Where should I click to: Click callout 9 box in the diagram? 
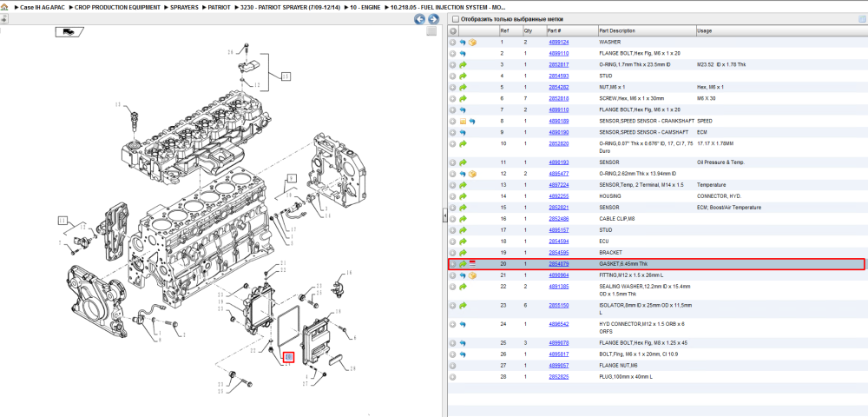(x=292, y=178)
